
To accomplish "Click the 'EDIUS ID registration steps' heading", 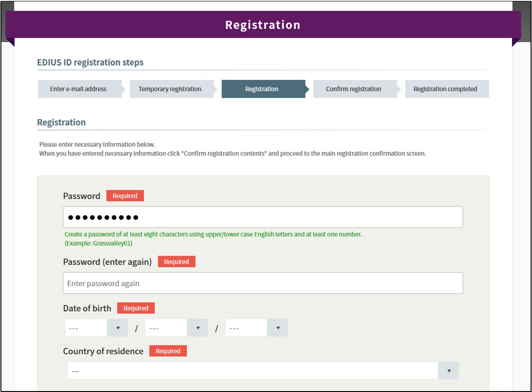I will coord(90,62).
